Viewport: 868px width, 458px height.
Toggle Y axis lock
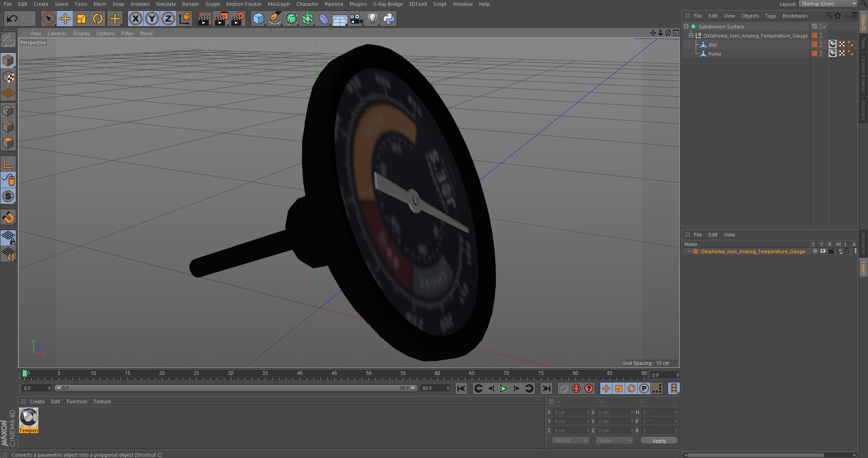pyautogui.click(x=152, y=19)
